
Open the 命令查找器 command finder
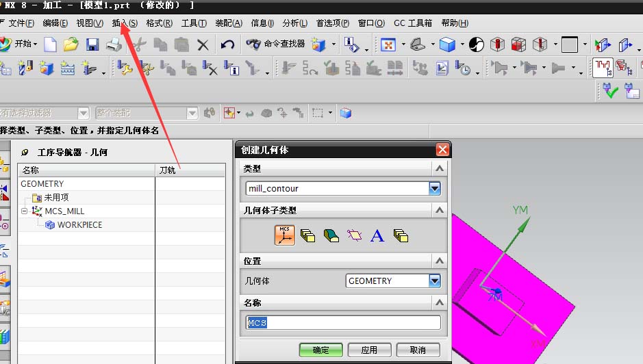coord(275,44)
